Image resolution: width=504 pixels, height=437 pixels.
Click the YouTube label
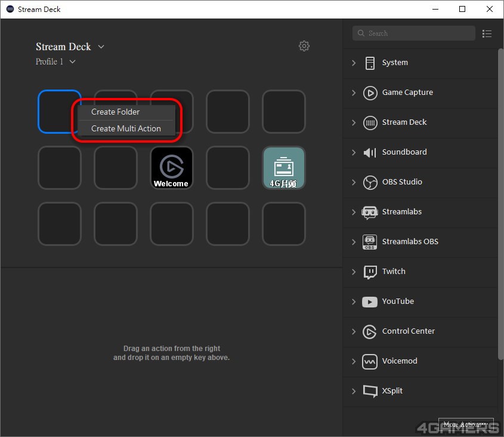(x=398, y=301)
